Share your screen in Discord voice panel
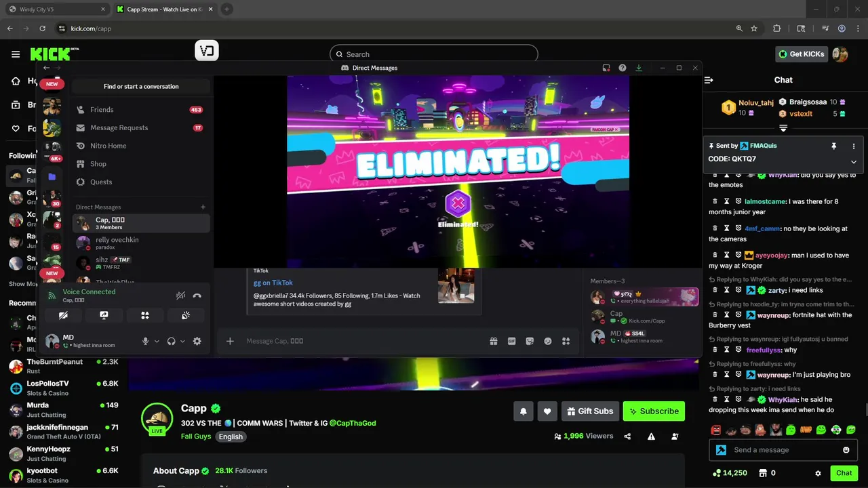The image size is (868, 488). point(104,315)
